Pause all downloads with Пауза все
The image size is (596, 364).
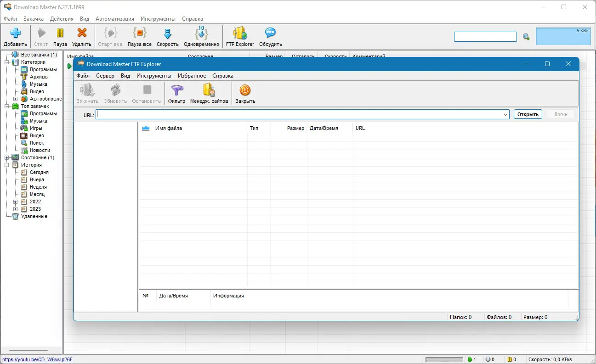(140, 37)
